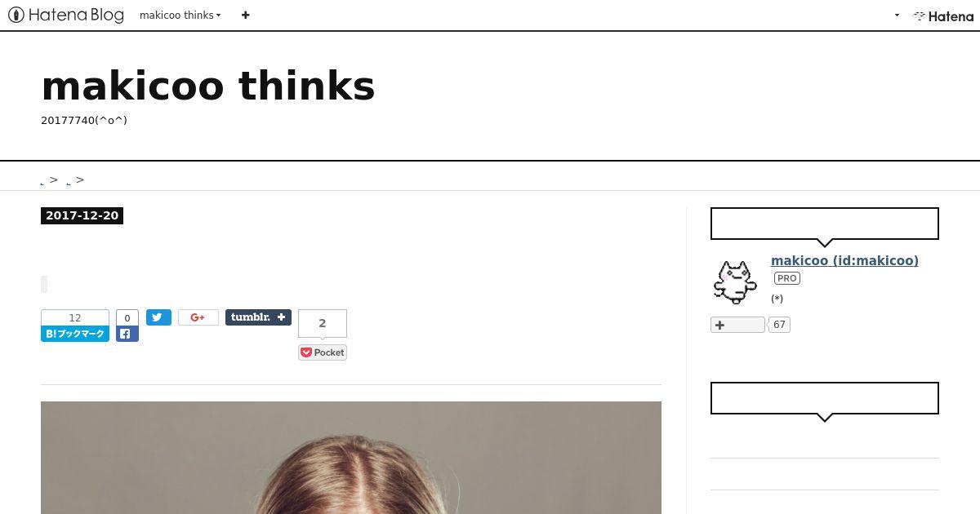
Task: Open small dropdown arrow beside Hatena logo
Action: coord(897,16)
